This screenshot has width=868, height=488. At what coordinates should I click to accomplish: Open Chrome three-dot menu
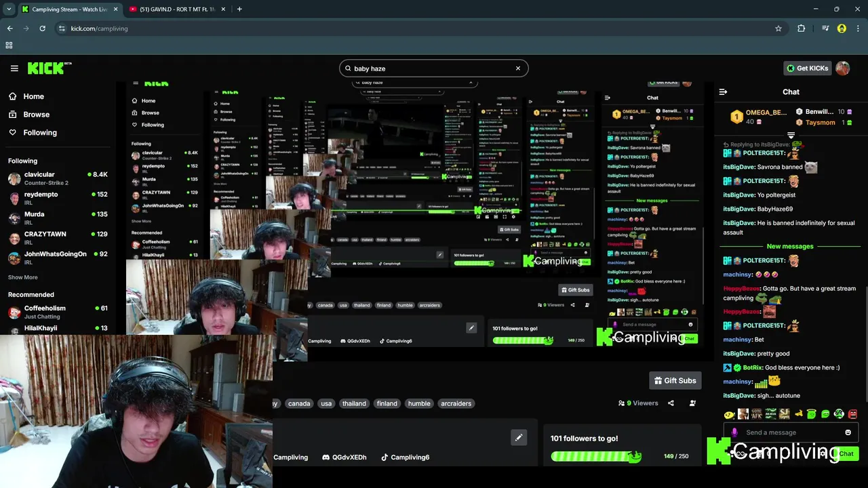[859, 28]
